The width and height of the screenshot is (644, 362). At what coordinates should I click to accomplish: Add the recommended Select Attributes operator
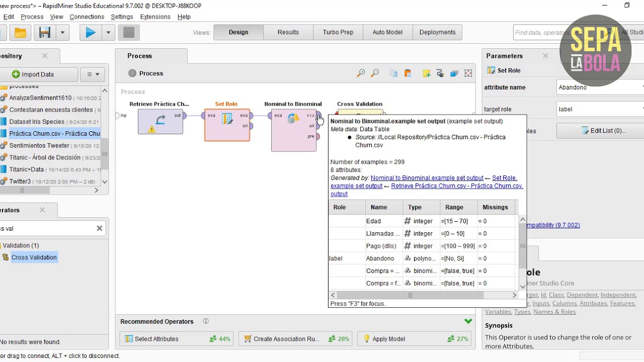tap(177, 339)
